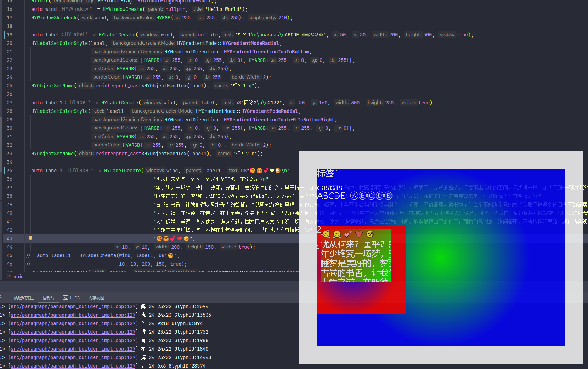Click the cascas text in the preview window
The width and height of the screenshot is (588, 369).
330,188
